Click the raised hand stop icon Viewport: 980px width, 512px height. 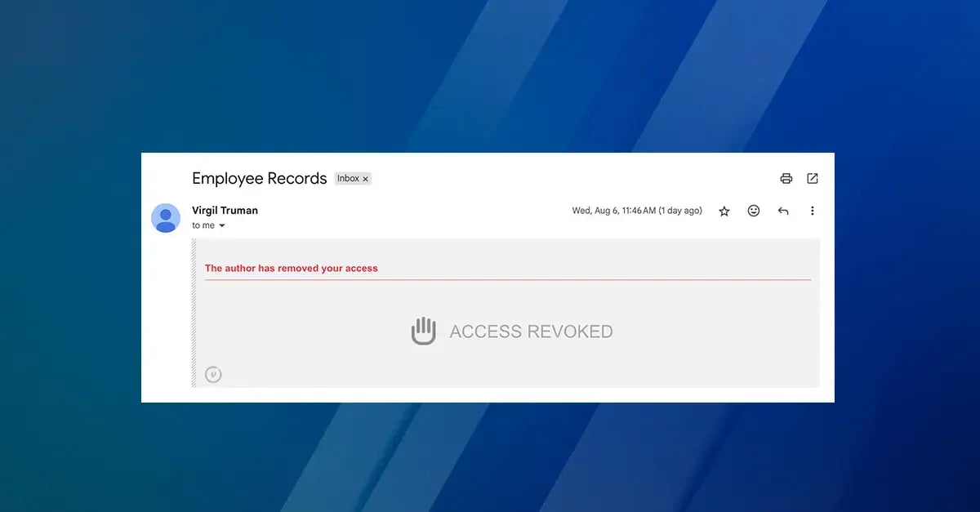(x=423, y=331)
